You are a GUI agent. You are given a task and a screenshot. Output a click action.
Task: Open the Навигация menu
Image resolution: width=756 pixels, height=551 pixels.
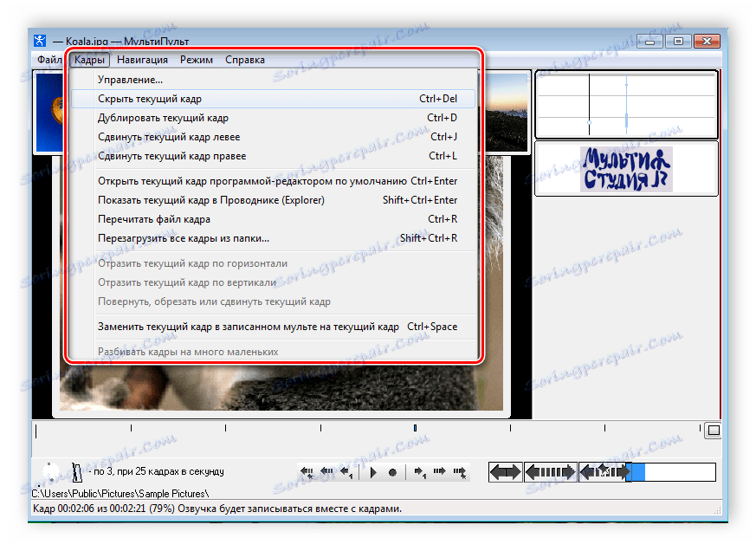coord(142,60)
